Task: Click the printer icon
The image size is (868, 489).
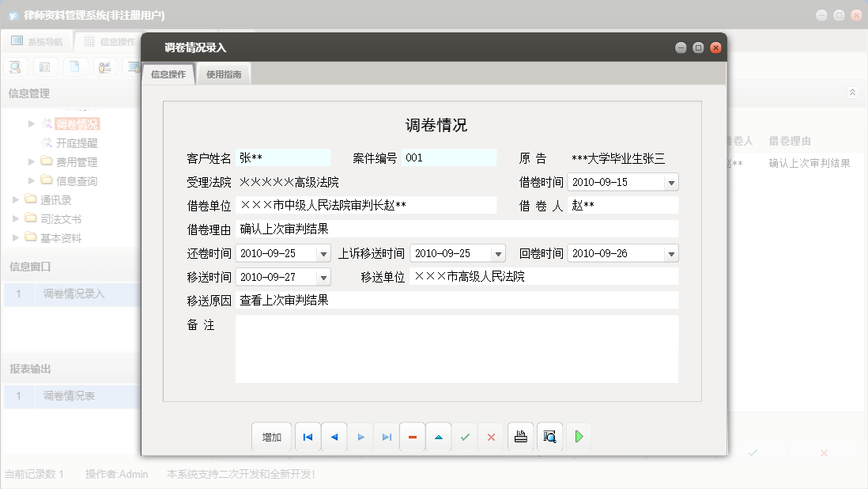Action: point(520,437)
